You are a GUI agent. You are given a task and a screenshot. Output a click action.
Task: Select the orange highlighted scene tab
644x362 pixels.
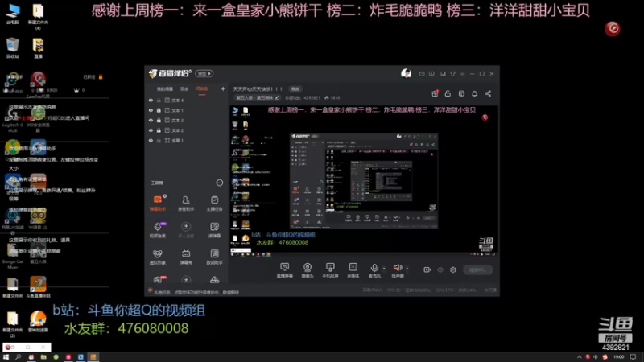point(202,89)
